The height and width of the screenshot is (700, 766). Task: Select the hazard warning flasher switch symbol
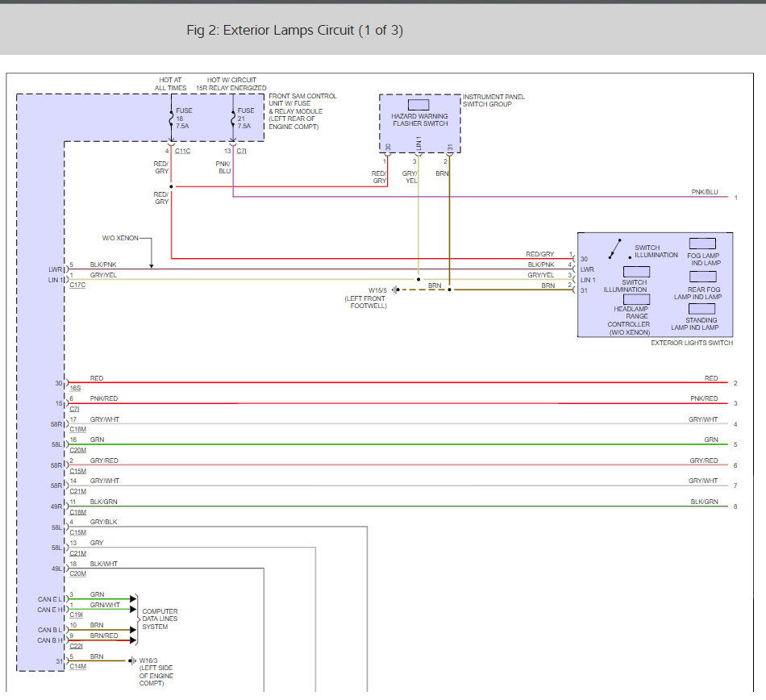click(x=418, y=104)
